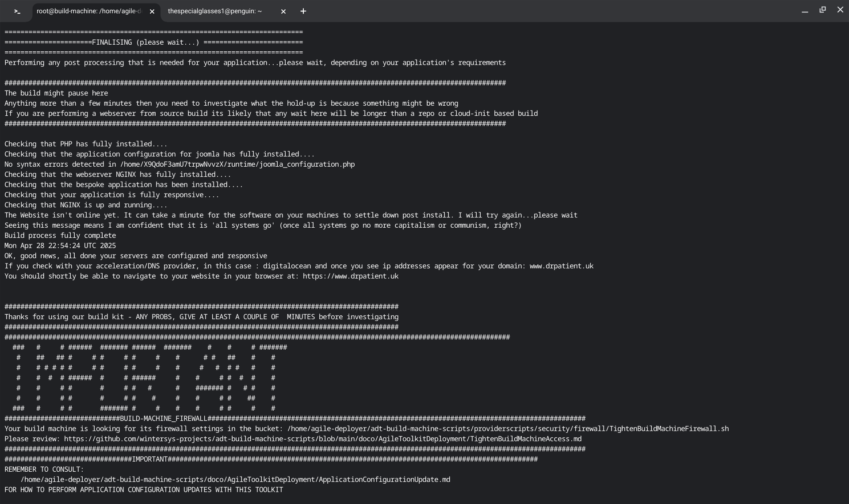Click the Mon Apr 28 timestamp line
This screenshot has width=849, height=504.
tap(60, 246)
